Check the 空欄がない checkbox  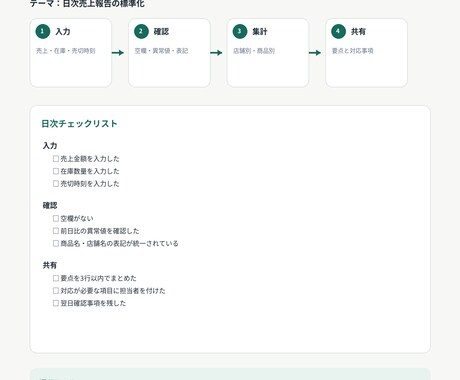pos(56,218)
